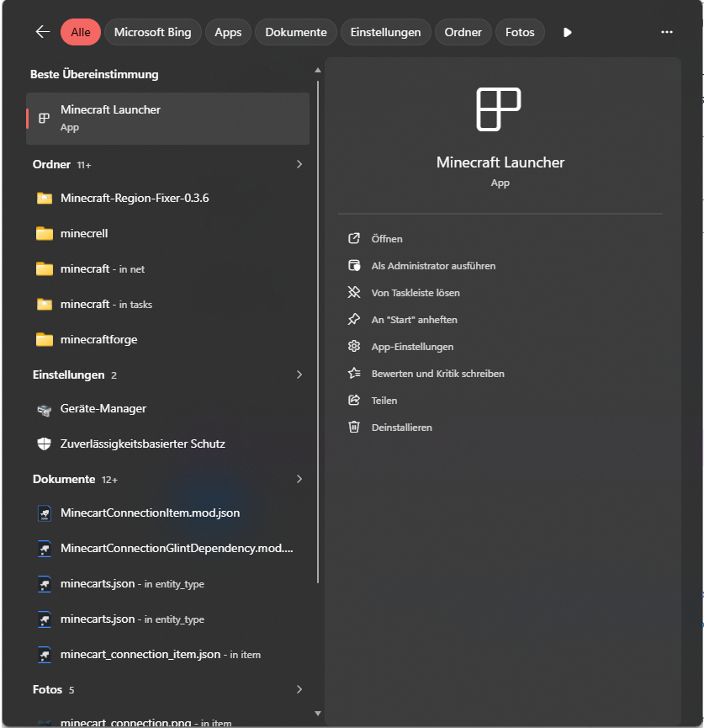Click the minecraftforge folder icon
Image resolution: width=704 pixels, height=728 pixels.
pyautogui.click(x=45, y=339)
